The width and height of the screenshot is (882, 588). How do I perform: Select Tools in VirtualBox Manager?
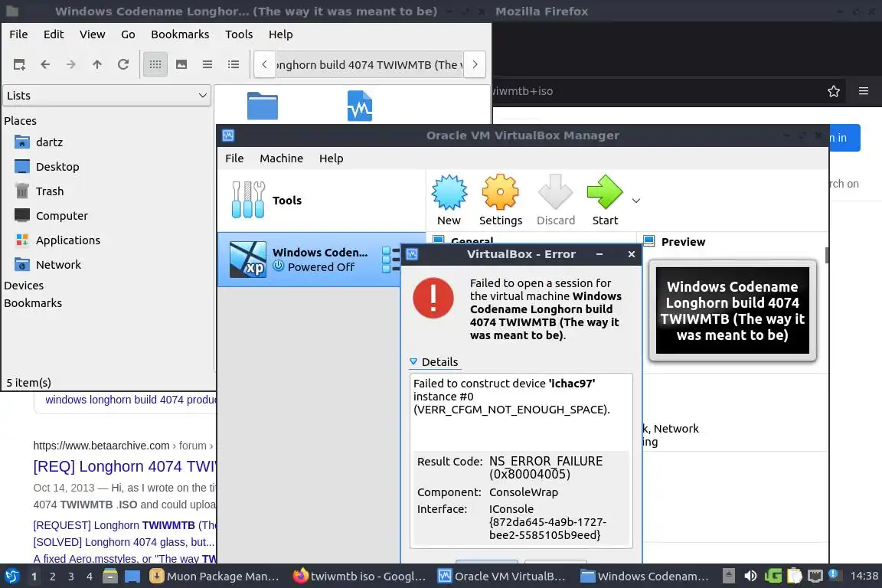click(x=322, y=201)
